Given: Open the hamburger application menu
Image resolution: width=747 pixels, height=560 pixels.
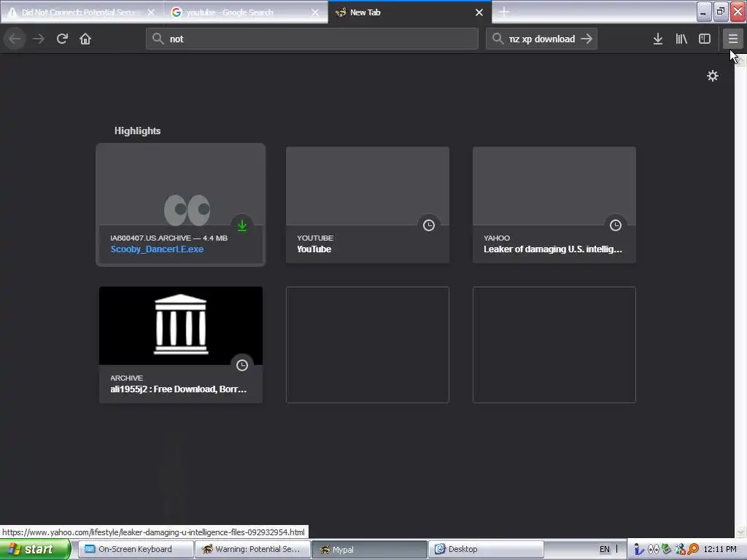Looking at the screenshot, I should [x=732, y=39].
